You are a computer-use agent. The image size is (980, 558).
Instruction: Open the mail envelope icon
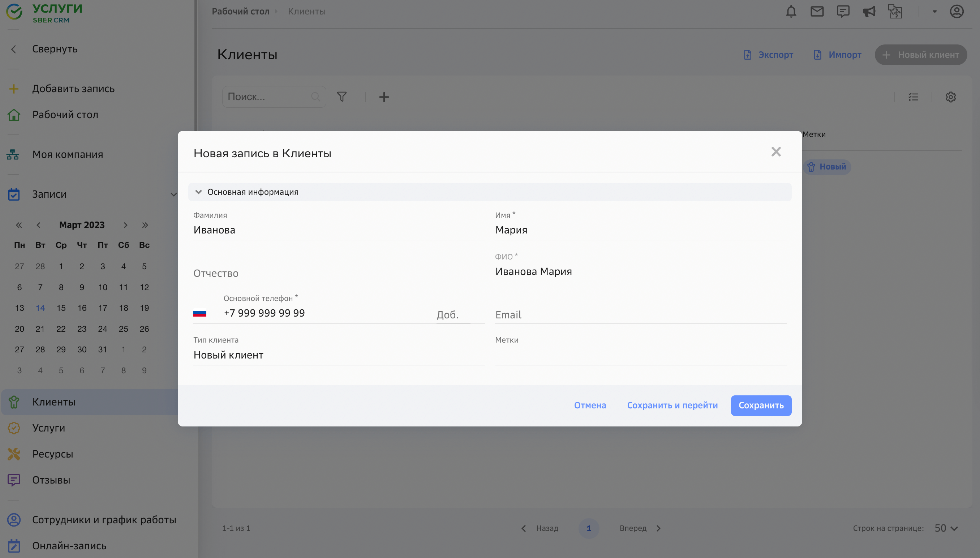point(817,12)
